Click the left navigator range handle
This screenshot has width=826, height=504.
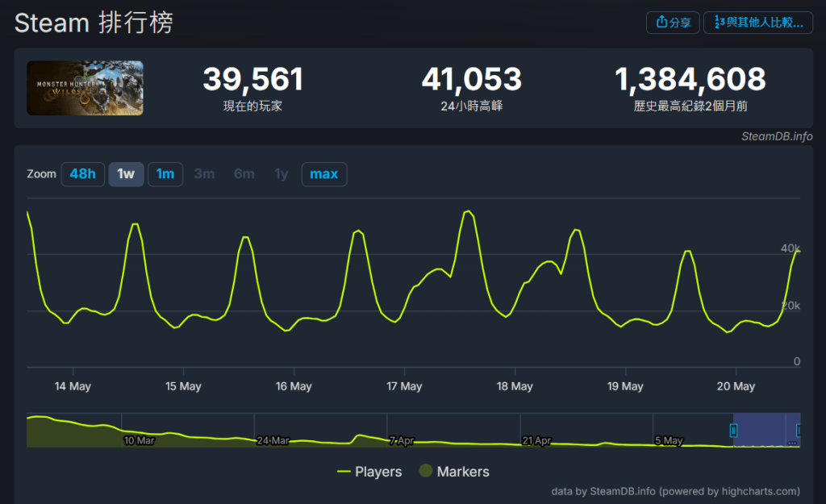point(733,431)
